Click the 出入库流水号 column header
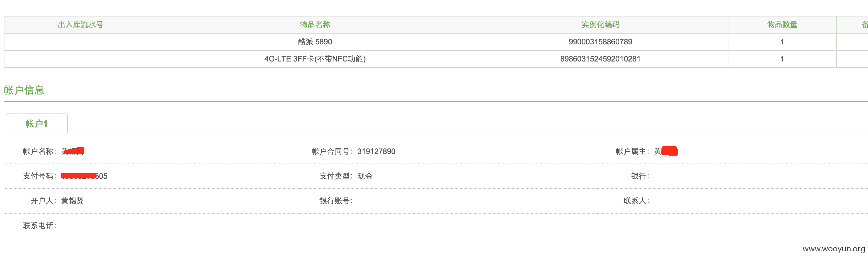This screenshot has width=868, height=258. [x=81, y=25]
